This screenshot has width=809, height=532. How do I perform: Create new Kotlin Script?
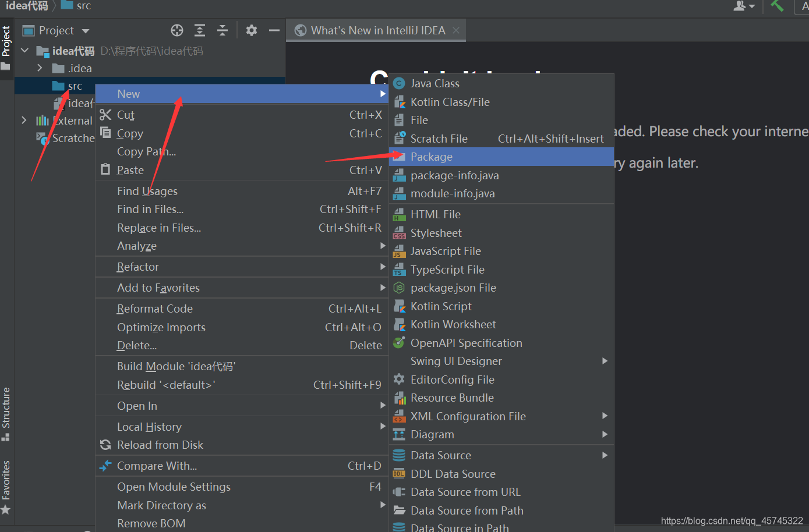501,306
